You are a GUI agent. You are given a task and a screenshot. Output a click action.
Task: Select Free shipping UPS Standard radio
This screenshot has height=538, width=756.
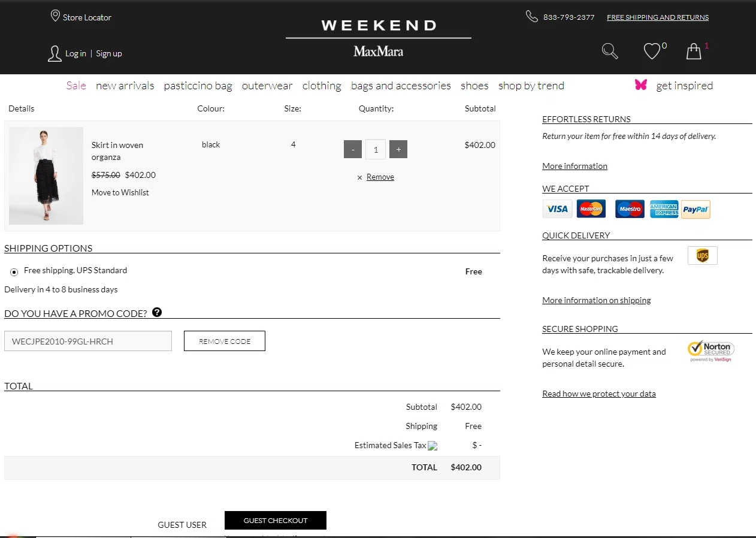click(14, 272)
